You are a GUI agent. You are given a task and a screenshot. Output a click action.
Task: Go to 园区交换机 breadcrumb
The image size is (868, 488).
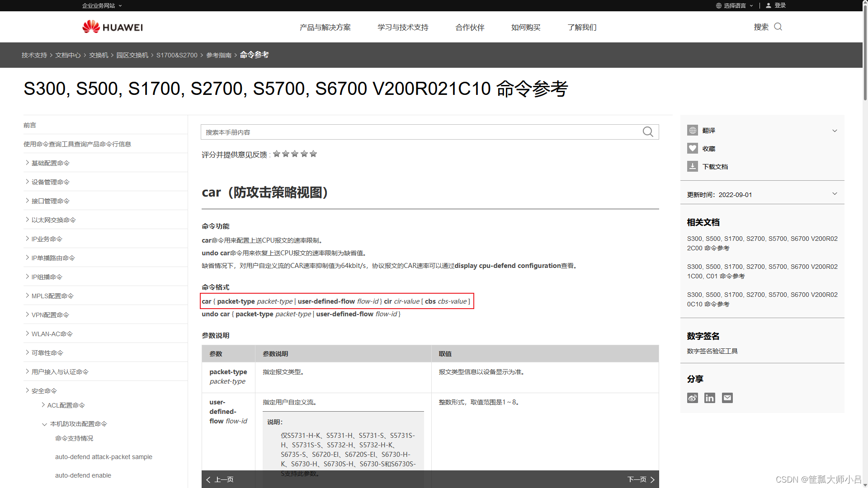(132, 55)
